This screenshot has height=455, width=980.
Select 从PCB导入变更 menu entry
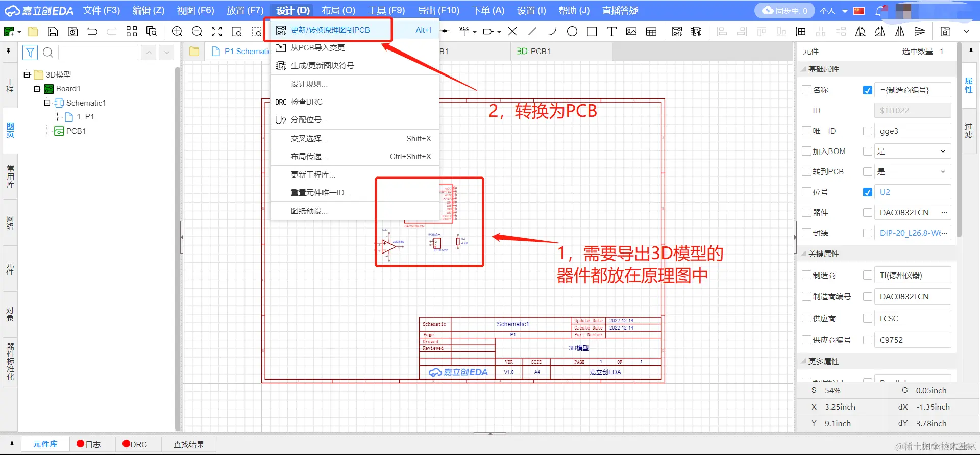pos(354,47)
